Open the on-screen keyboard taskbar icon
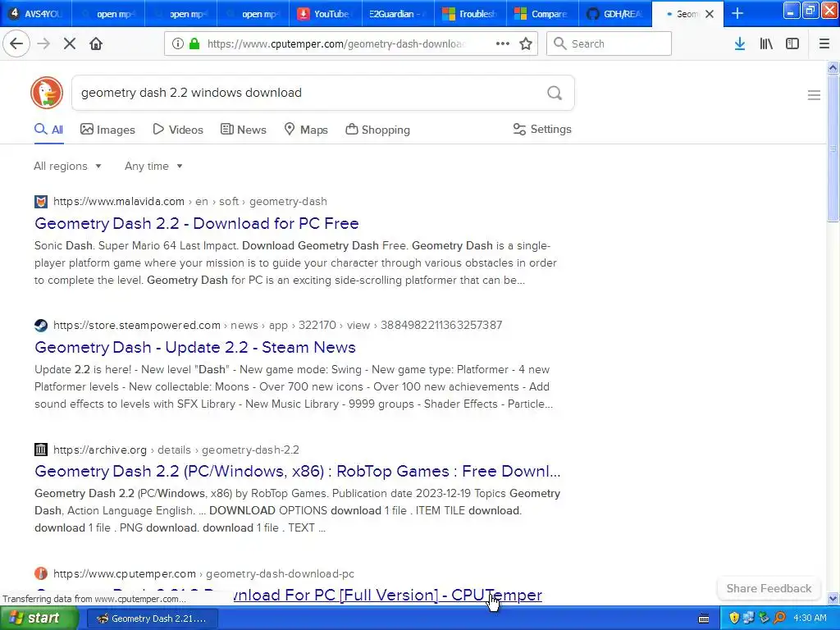The width and height of the screenshot is (840, 630). [704, 619]
